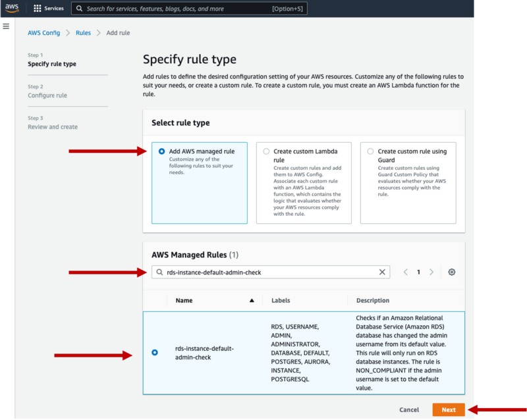Select Add AWS managed rule option
The height and width of the screenshot is (420, 527).
[161, 151]
